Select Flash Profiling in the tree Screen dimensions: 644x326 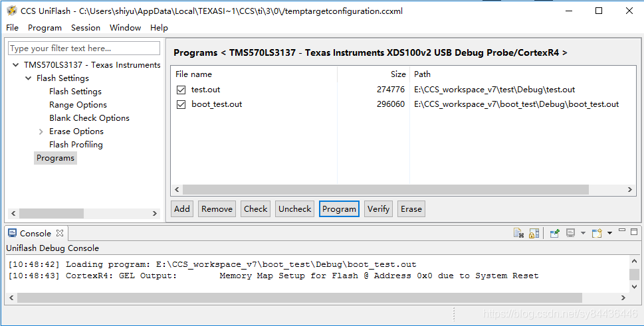(76, 145)
